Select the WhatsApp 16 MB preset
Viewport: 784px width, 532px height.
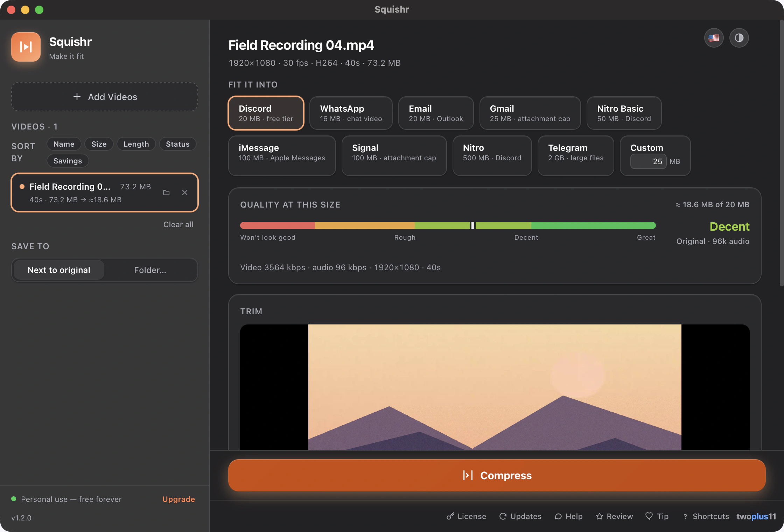[x=351, y=113]
